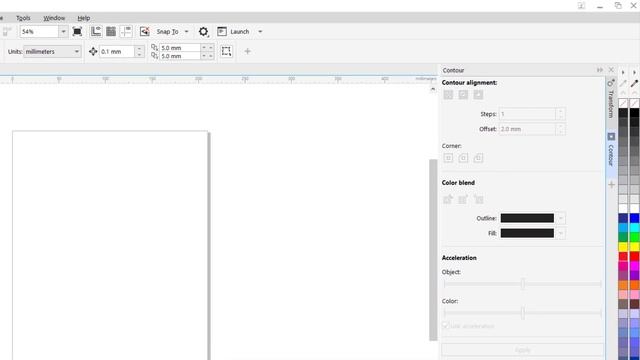Toggle Show grid icon

(111, 31)
